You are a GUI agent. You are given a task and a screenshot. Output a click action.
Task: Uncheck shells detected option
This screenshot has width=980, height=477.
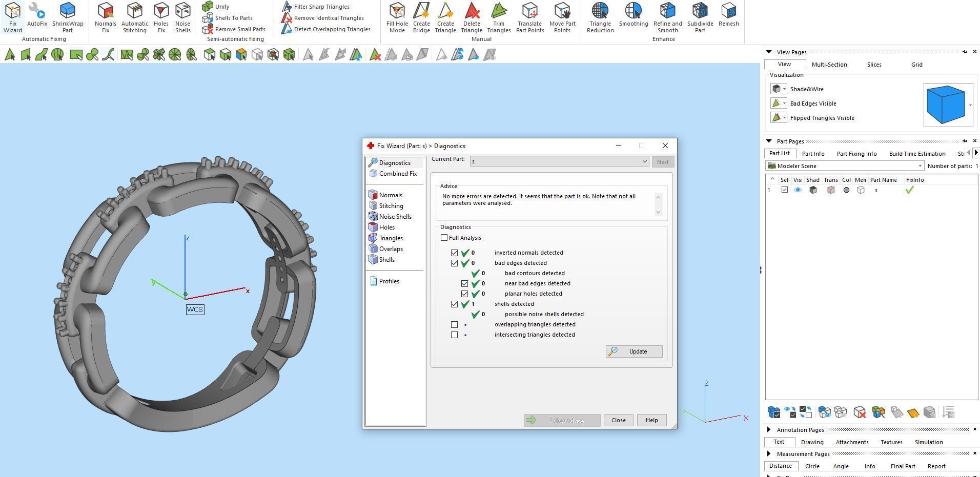[454, 304]
